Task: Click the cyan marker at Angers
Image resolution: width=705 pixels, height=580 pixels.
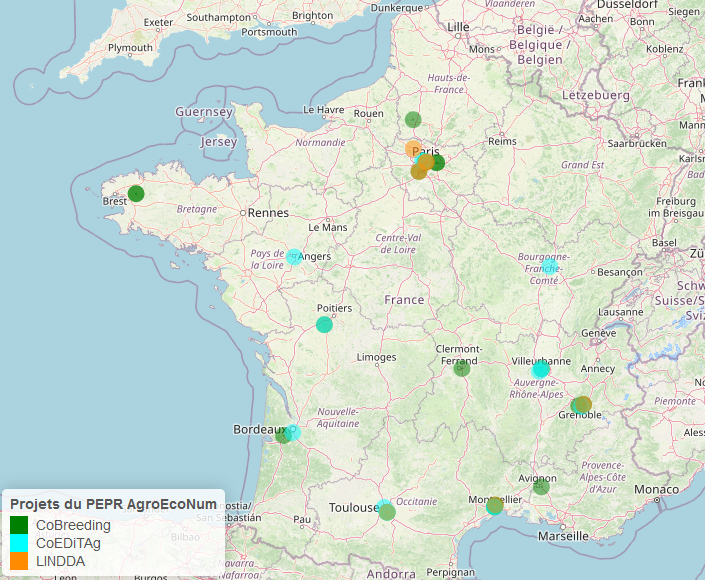Action: (294, 257)
